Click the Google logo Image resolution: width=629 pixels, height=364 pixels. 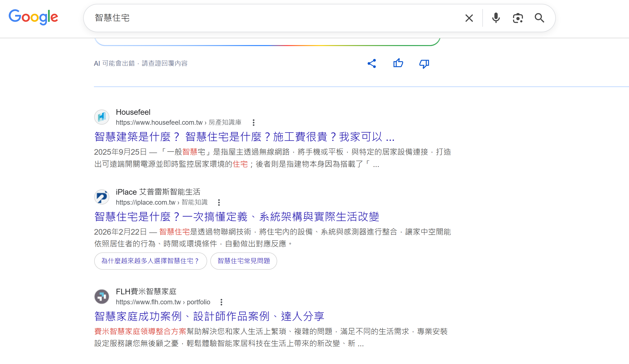pyautogui.click(x=33, y=17)
